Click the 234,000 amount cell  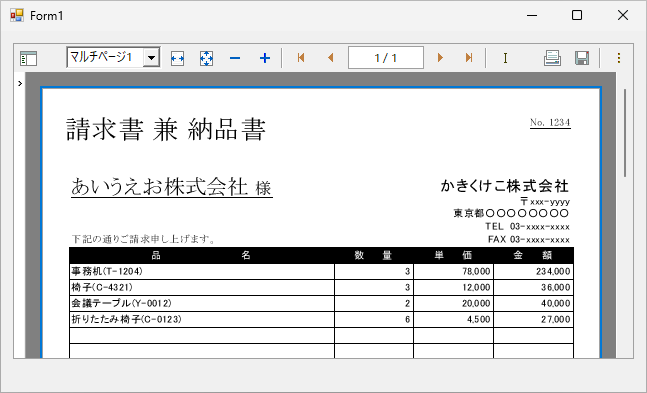pos(533,271)
